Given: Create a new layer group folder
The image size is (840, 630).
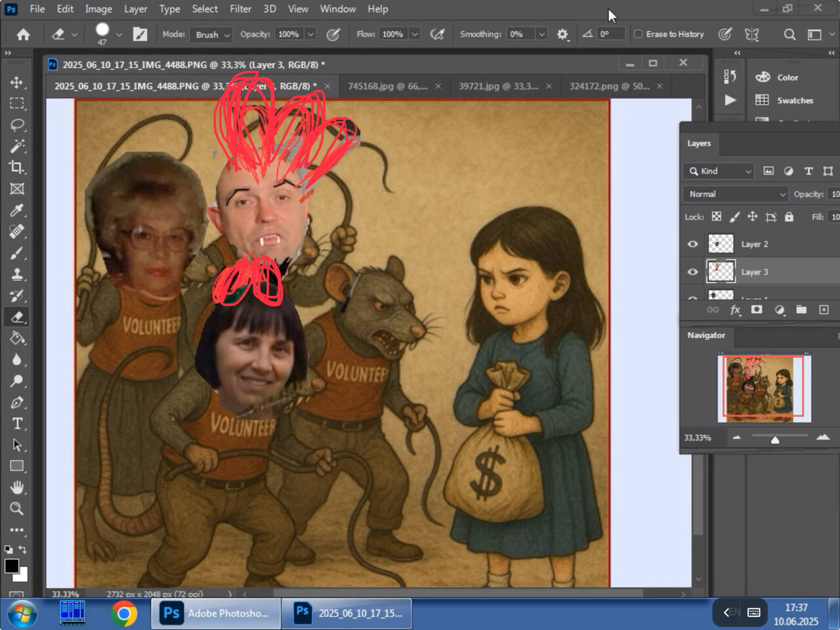Looking at the screenshot, I should coord(801,310).
